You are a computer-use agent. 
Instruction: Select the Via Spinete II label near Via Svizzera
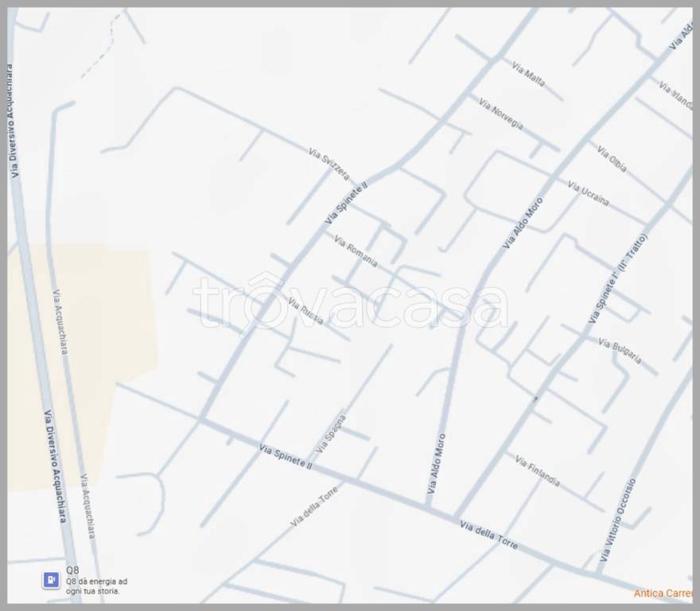pos(346,203)
